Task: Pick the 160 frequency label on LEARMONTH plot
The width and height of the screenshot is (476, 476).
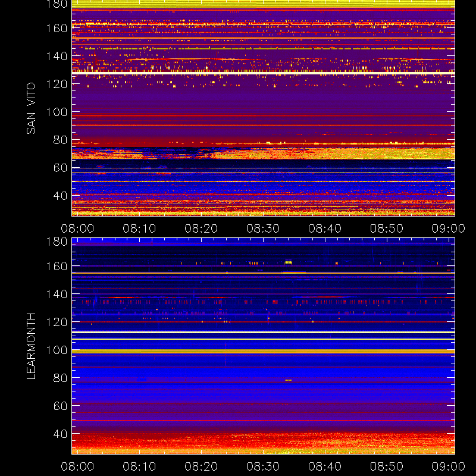Action: [x=57, y=266]
